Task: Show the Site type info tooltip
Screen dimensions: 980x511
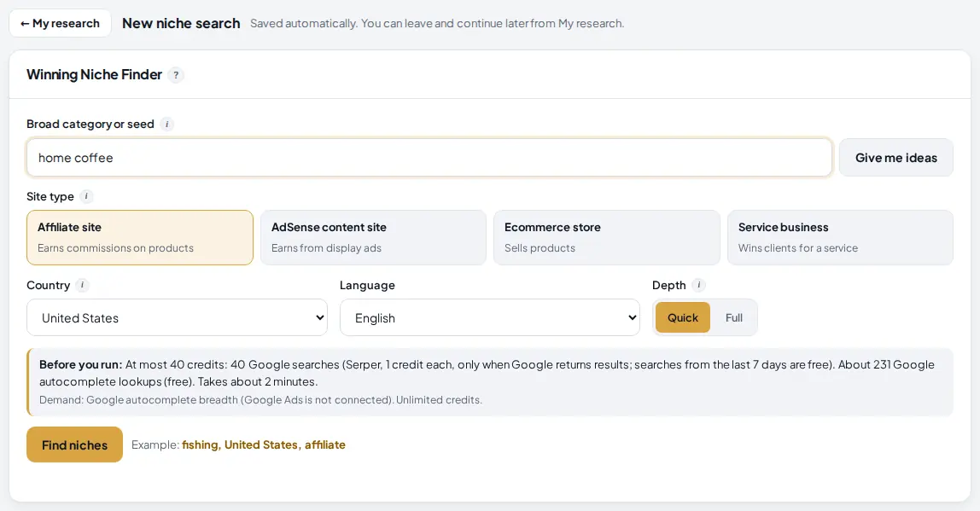Action: [86, 196]
